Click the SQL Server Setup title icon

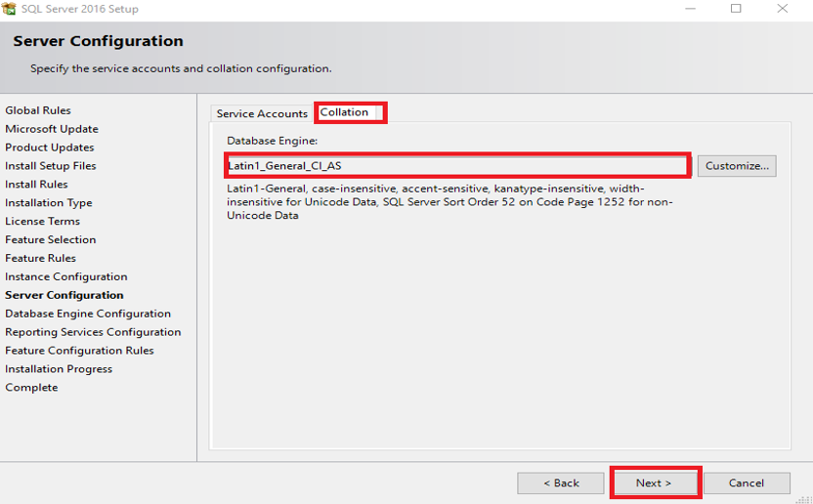coord(9,9)
